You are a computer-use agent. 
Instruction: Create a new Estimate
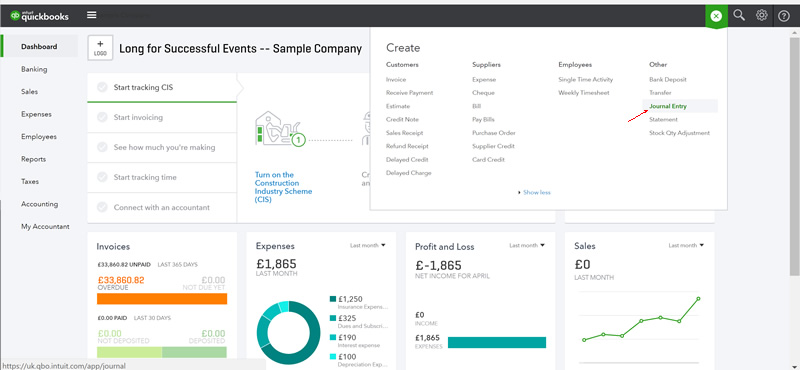click(x=398, y=106)
